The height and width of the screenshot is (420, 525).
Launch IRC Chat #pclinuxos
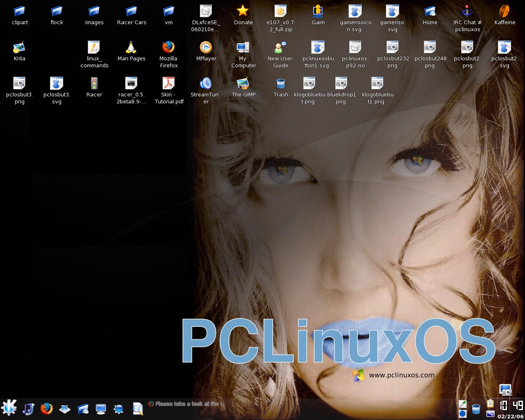[x=467, y=11]
